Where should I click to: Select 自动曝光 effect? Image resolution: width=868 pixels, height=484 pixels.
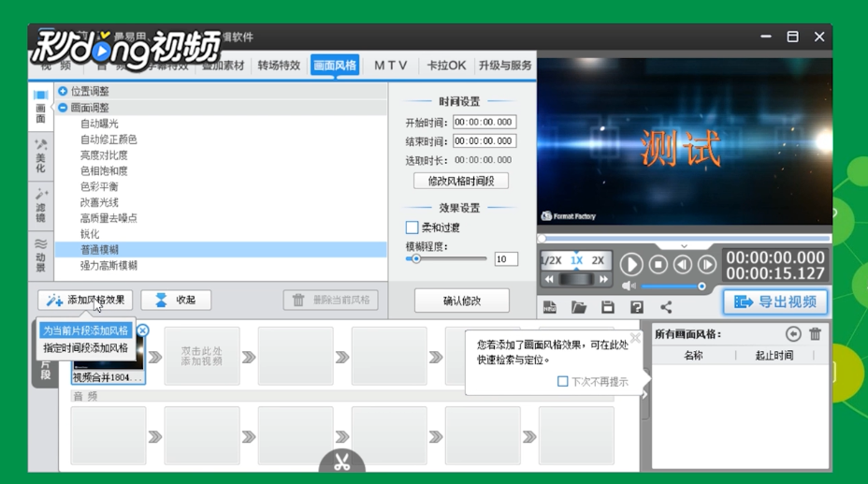[x=99, y=124]
